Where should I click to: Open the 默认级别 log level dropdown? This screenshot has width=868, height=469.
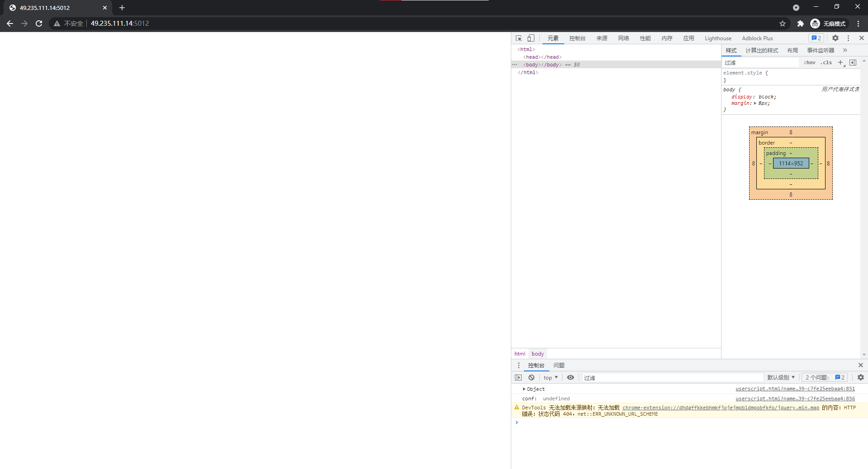click(x=781, y=378)
